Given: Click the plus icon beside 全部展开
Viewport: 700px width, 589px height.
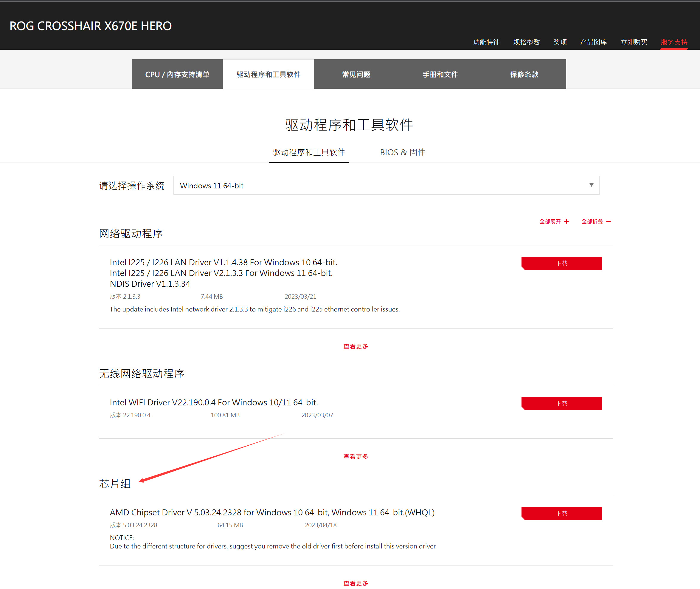Looking at the screenshot, I should (x=566, y=222).
